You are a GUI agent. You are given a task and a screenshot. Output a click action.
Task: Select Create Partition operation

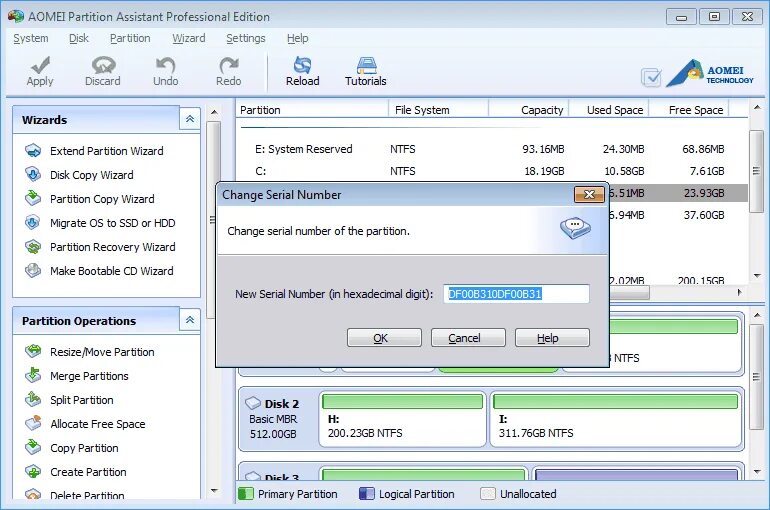tap(88, 472)
